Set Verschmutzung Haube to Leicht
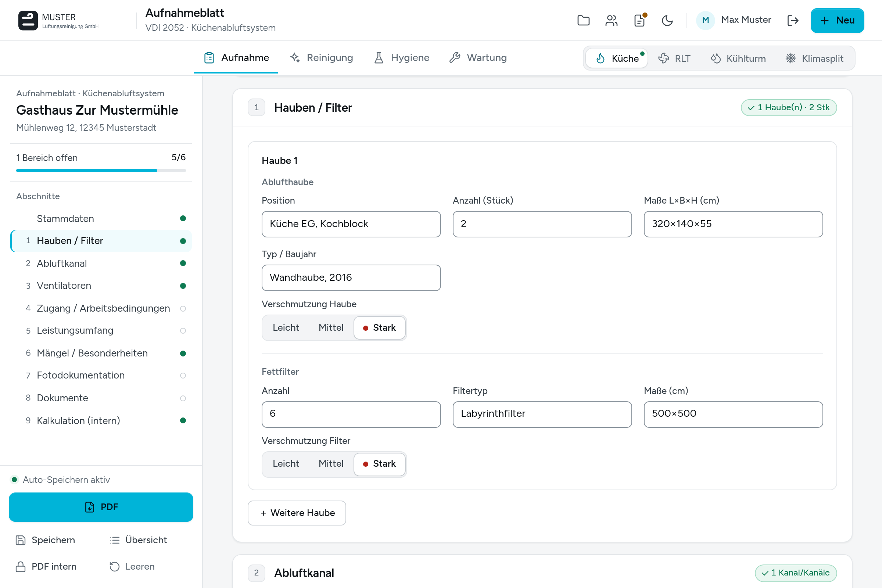The image size is (882, 588). click(286, 328)
